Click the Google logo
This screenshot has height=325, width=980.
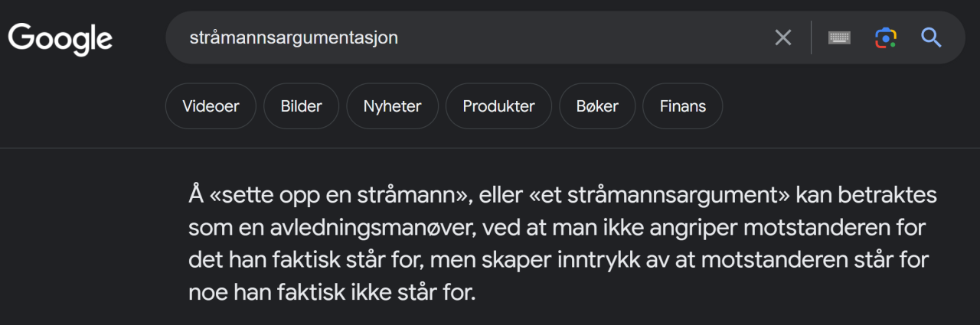(60, 39)
